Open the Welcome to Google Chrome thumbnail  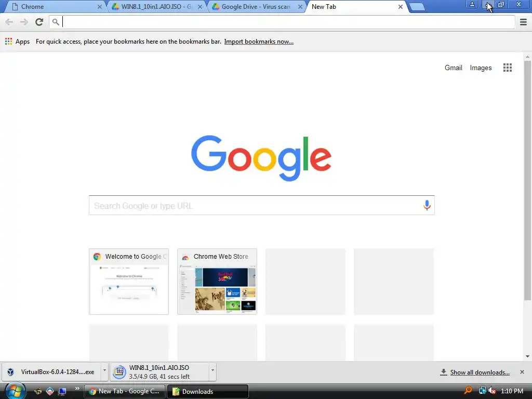tap(129, 282)
